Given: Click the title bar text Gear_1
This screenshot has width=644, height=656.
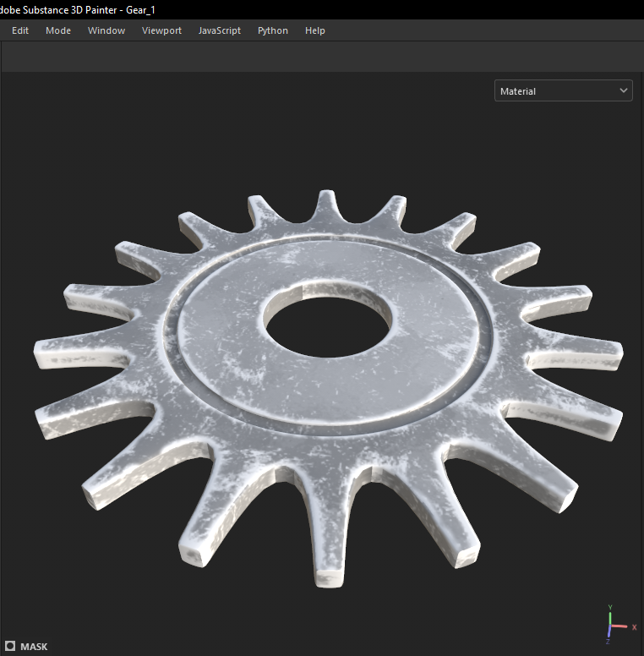Looking at the screenshot, I should tap(140, 10).
